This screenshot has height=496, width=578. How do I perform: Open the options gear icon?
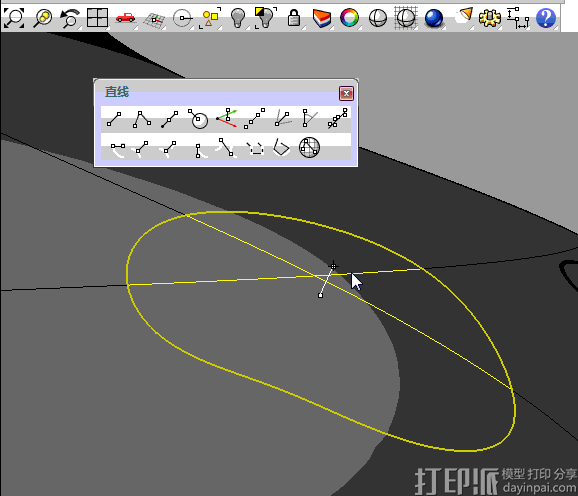tap(490, 18)
